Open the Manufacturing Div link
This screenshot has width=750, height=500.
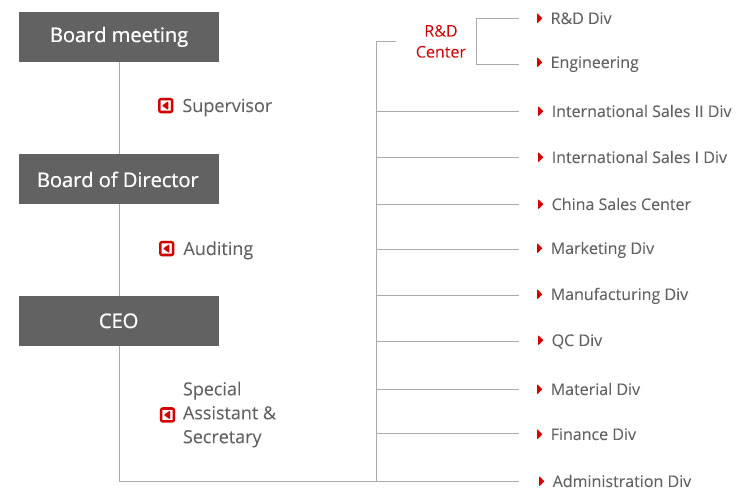click(619, 295)
